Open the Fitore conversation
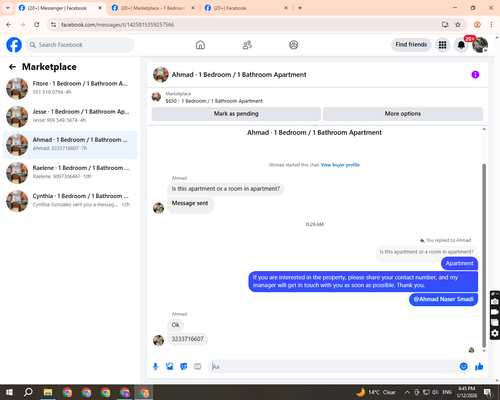The image size is (500, 400). pyautogui.click(x=70, y=89)
